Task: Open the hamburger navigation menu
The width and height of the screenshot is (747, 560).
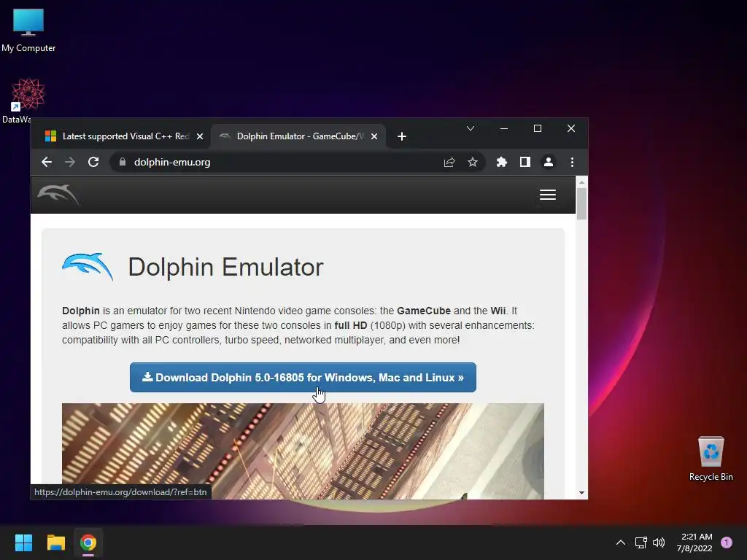Action: tap(548, 195)
